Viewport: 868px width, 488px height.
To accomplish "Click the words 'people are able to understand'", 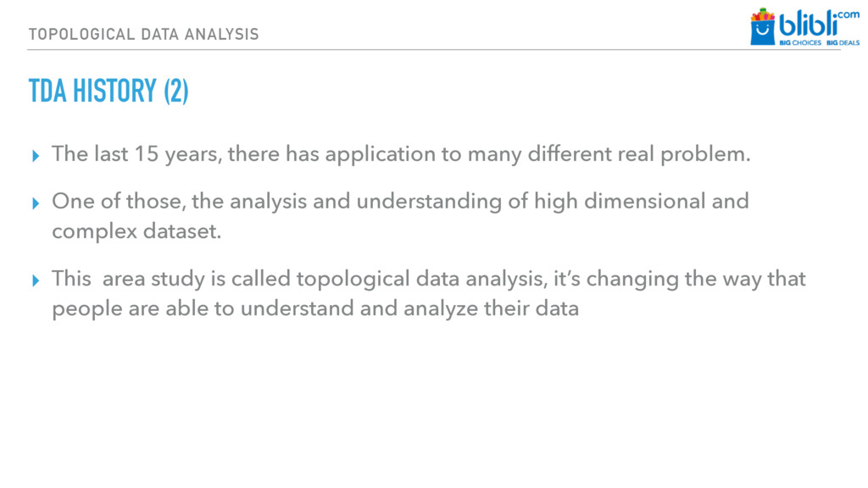I will coord(203,308).
